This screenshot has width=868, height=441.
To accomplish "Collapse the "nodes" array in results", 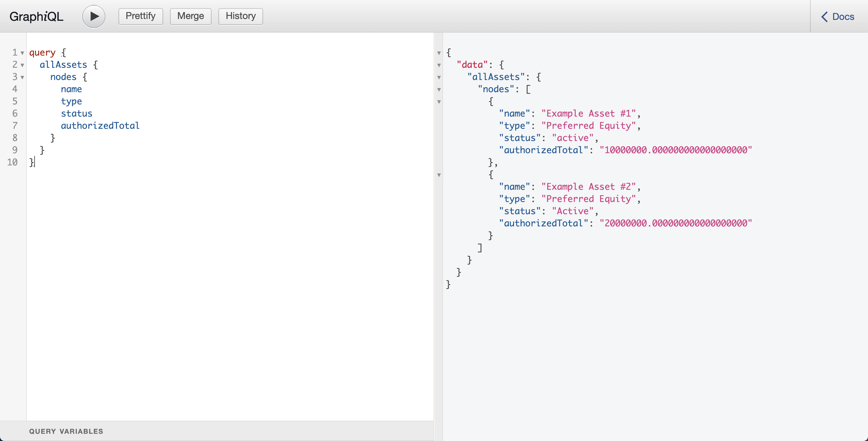I will [439, 90].
